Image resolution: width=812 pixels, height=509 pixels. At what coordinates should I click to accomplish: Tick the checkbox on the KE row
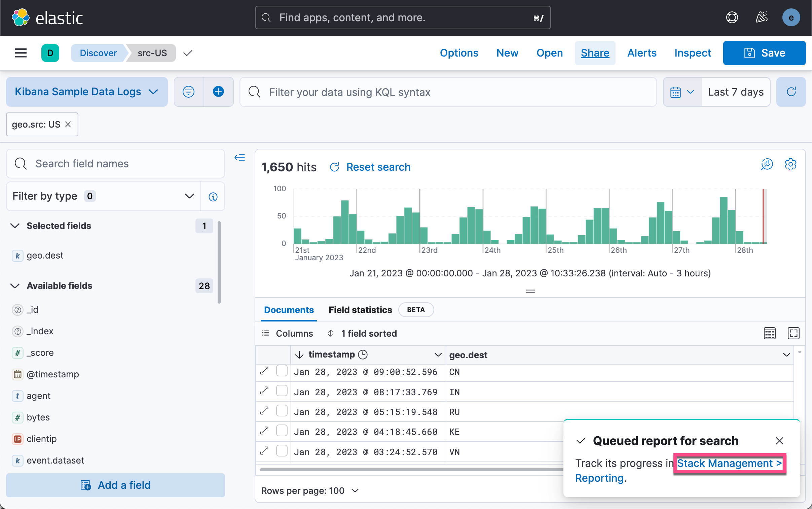(282, 431)
